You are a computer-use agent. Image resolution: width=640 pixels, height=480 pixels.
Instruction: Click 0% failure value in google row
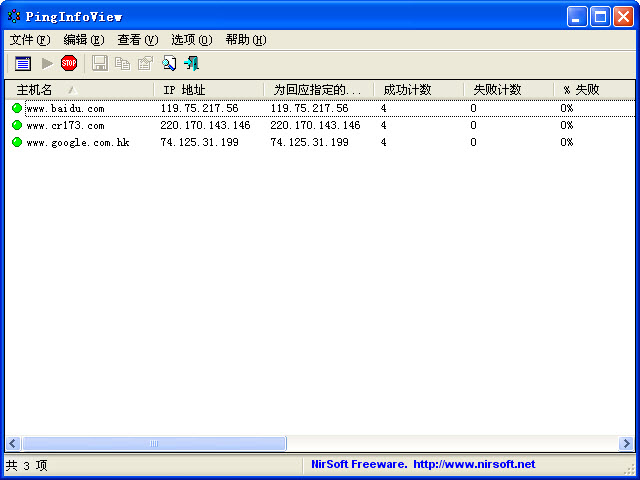567,142
